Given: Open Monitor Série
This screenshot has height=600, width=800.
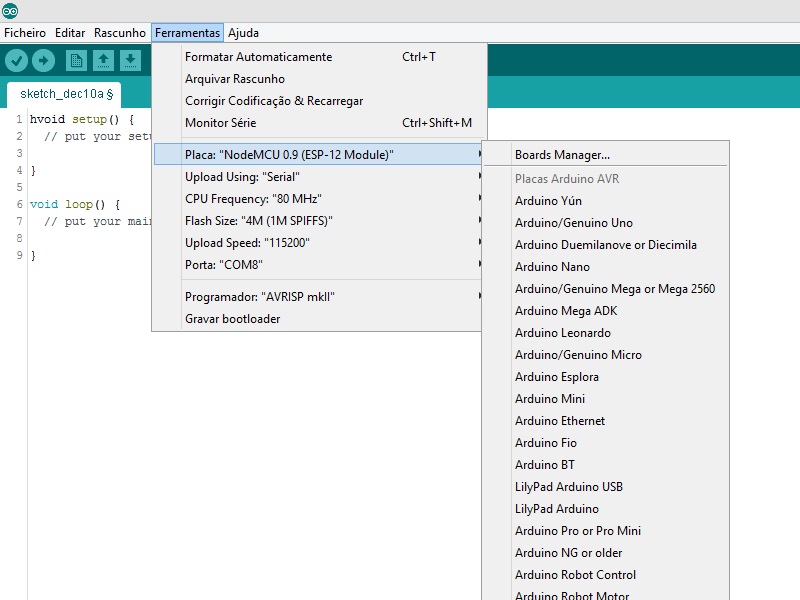Looking at the screenshot, I should click(x=318, y=122).
